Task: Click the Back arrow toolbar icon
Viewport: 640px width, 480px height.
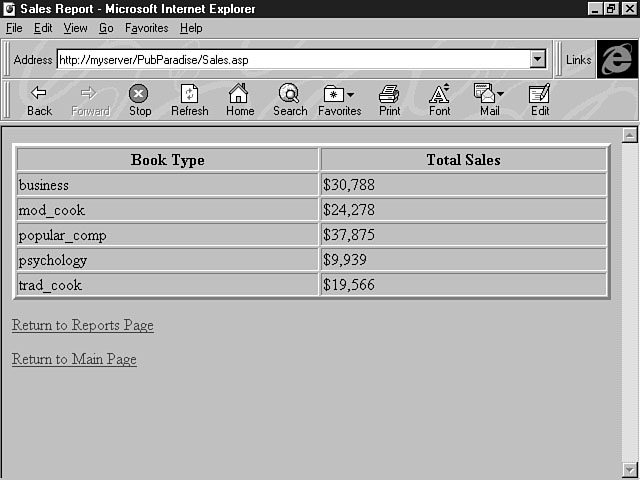Action: (39, 99)
